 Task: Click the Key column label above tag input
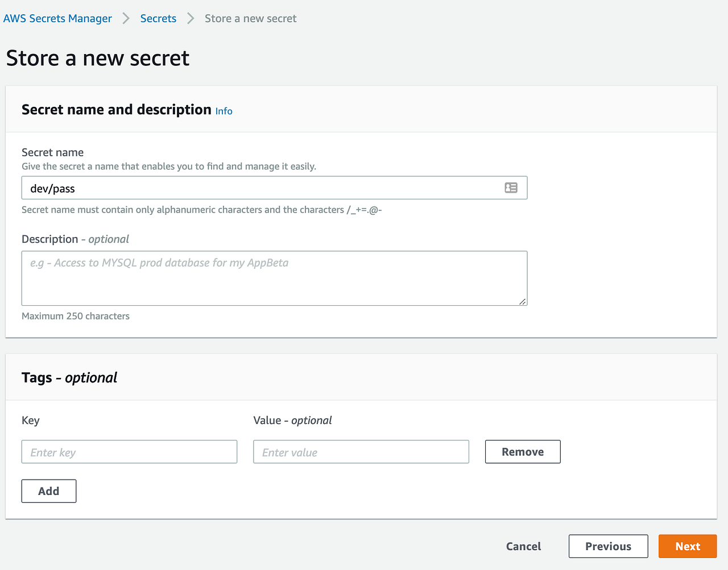(30, 421)
